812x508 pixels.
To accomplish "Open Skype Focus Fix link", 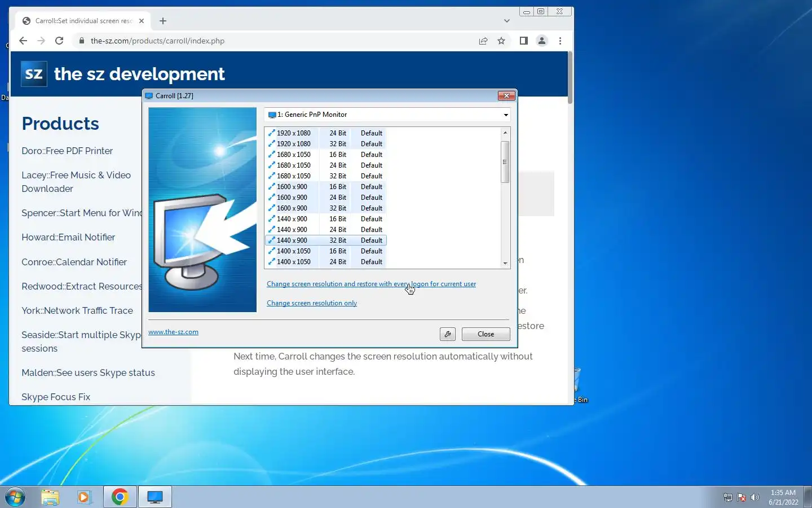I will [56, 397].
